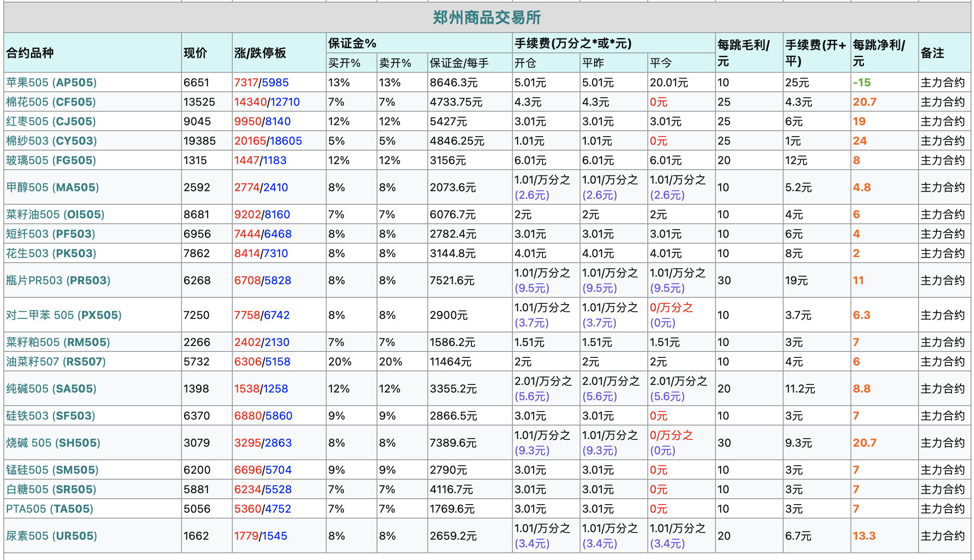The image size is (974, 560).
Task: Click the 平昨 sub-header
Action: coord(593,63)
